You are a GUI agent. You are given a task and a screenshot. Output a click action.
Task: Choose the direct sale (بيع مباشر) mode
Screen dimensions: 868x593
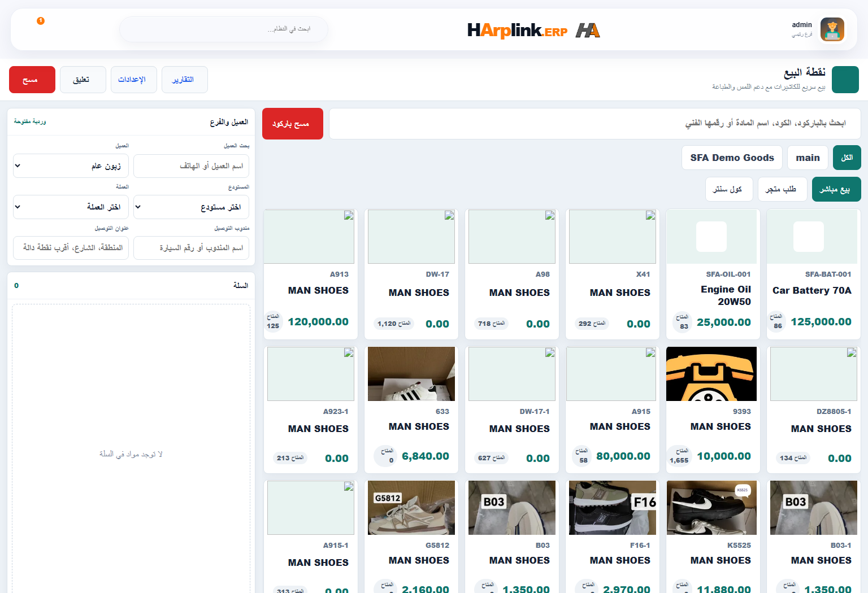click(836, 189)
